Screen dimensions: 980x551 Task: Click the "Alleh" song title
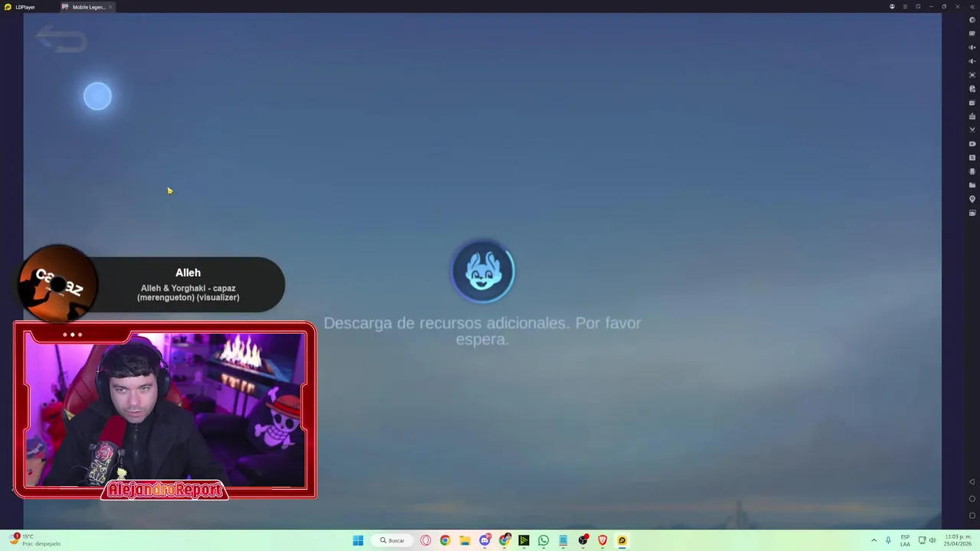coord(188,272)
